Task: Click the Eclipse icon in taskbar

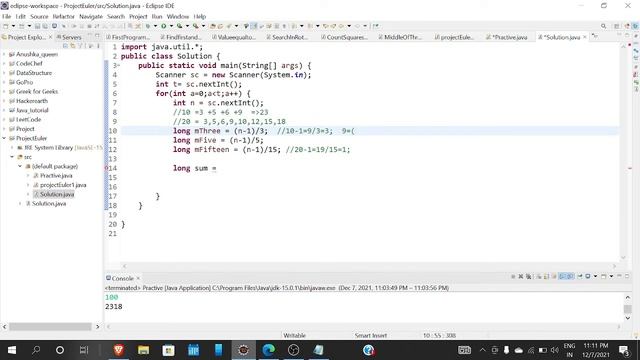Action: [244, 350]
